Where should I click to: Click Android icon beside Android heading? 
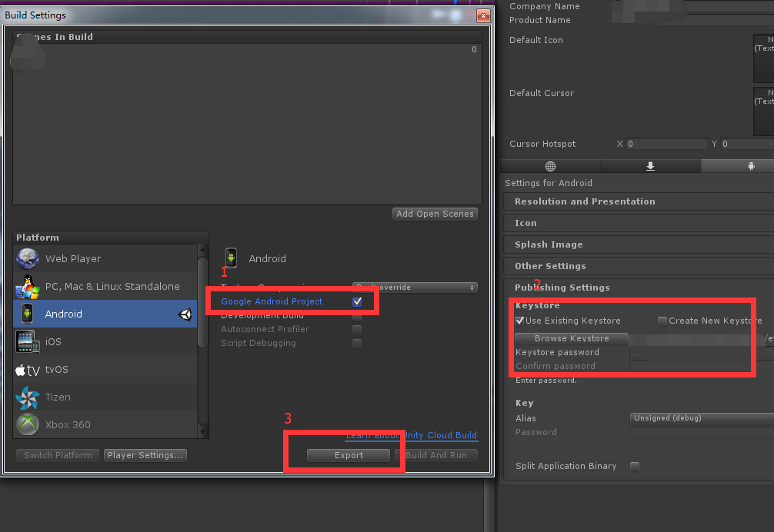231,258
